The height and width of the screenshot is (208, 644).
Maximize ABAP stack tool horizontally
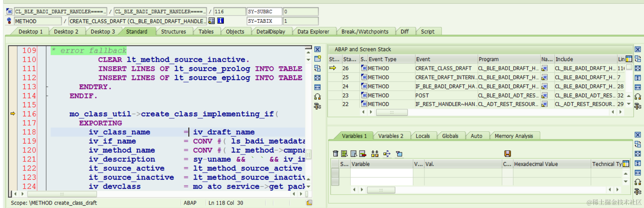[638, 87]
